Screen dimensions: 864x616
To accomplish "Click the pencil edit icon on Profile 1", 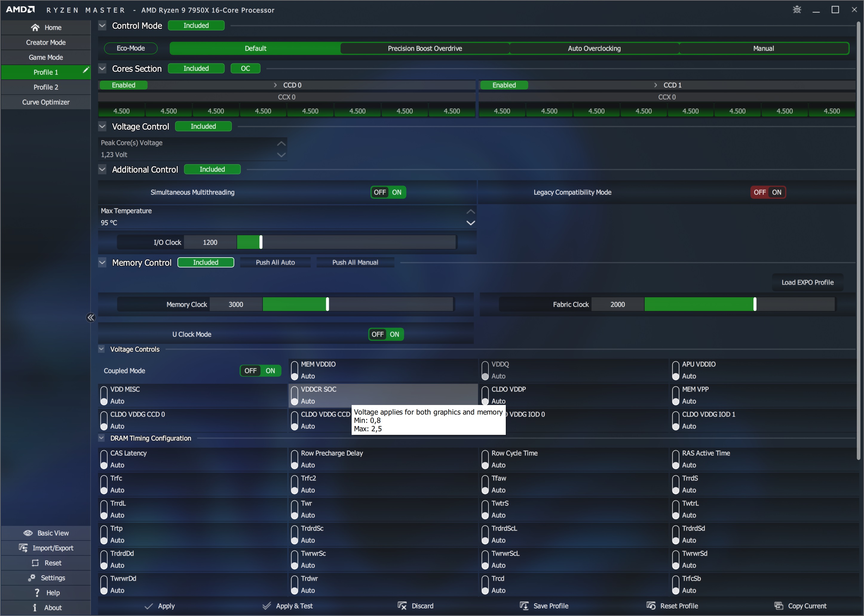I will 86,70.
